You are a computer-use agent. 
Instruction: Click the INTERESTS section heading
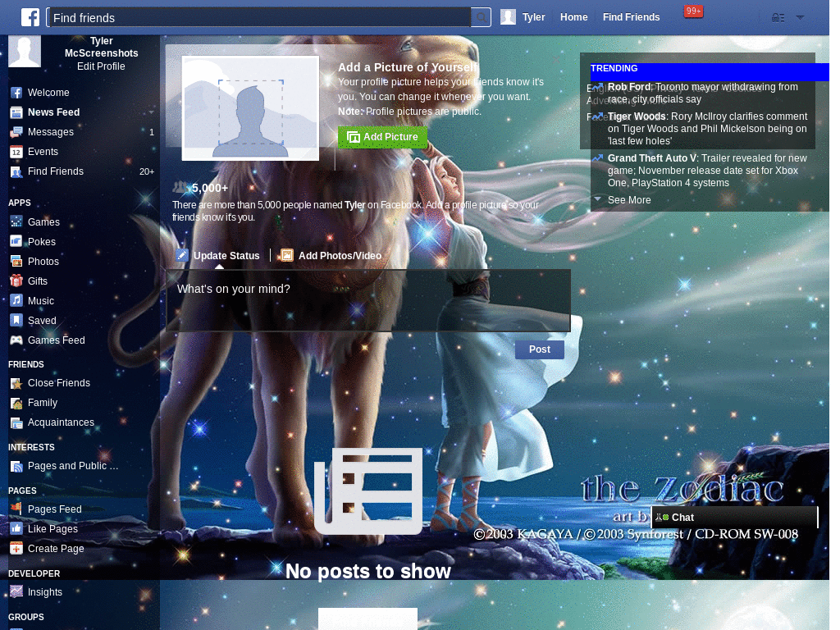coord(31,447)
